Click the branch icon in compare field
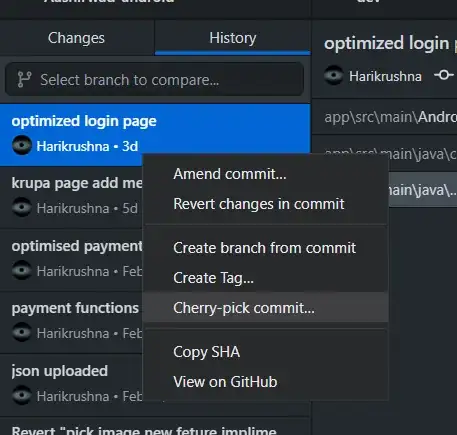 tap(24, 80)
